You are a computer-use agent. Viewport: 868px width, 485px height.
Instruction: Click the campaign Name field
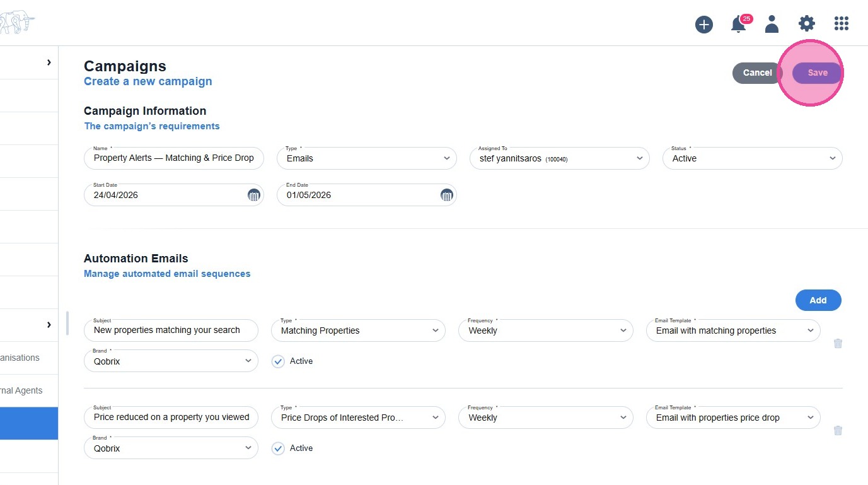[x=173, y=158]
